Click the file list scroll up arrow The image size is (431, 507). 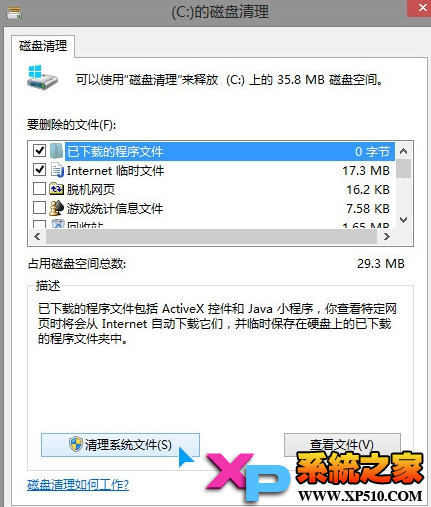click(404, 151)
